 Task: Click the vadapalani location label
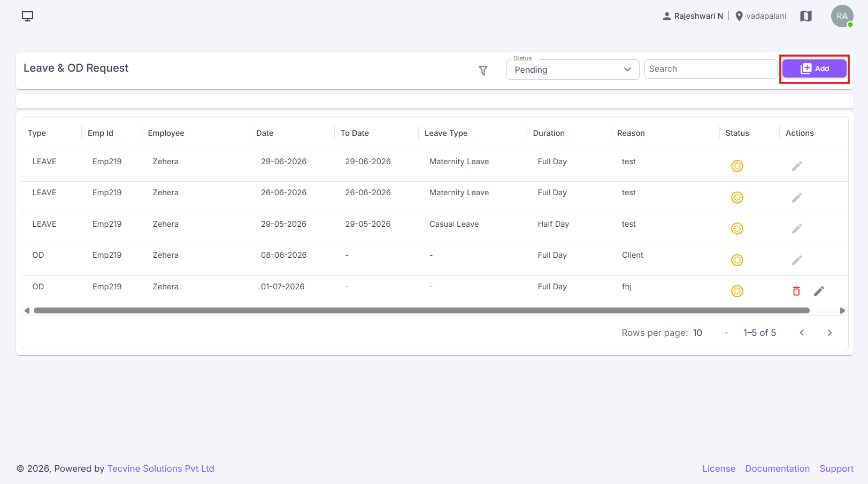(766, 16)
